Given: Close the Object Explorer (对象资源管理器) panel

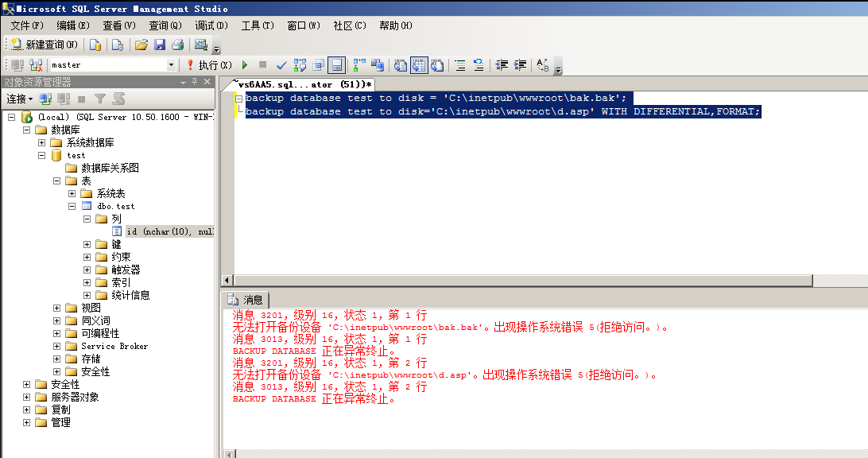Looking at the screenshot, I should click(207, 82).
